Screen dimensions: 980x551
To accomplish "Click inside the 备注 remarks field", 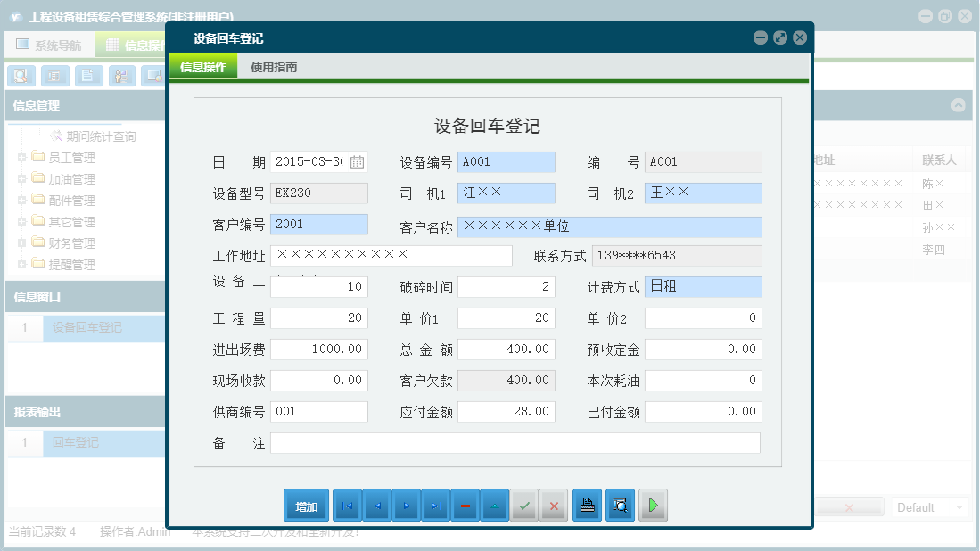I will coord(517,443).
